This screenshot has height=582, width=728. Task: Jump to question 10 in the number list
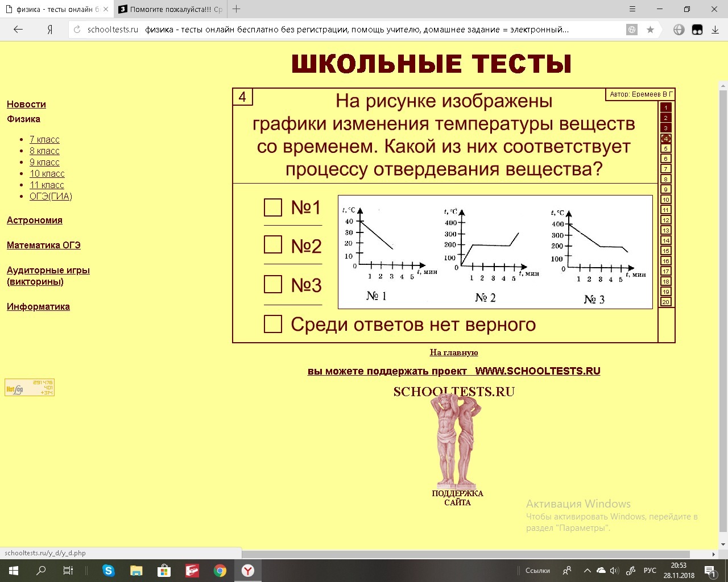(665, 199)
